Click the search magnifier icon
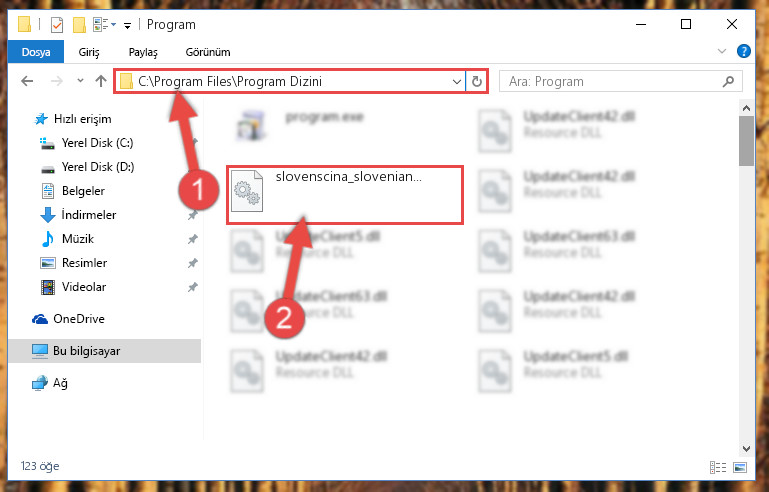 click(728, 81)
